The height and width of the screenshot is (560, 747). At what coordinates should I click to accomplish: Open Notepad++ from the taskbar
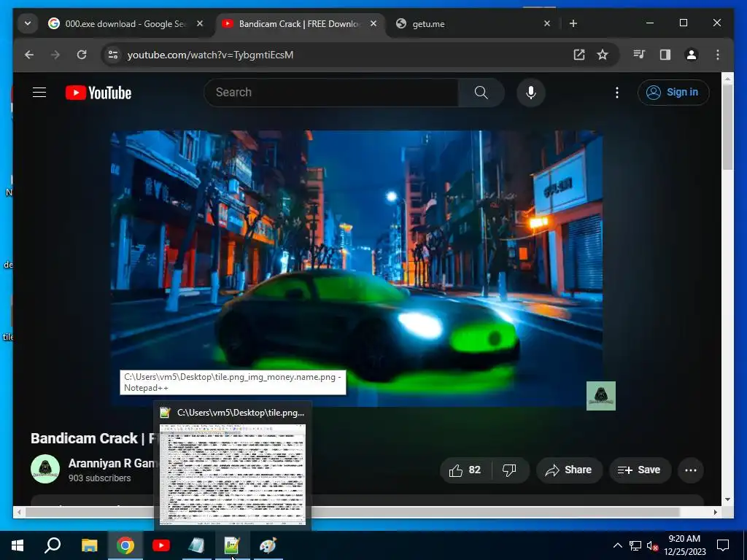click(x=232, y=545)
